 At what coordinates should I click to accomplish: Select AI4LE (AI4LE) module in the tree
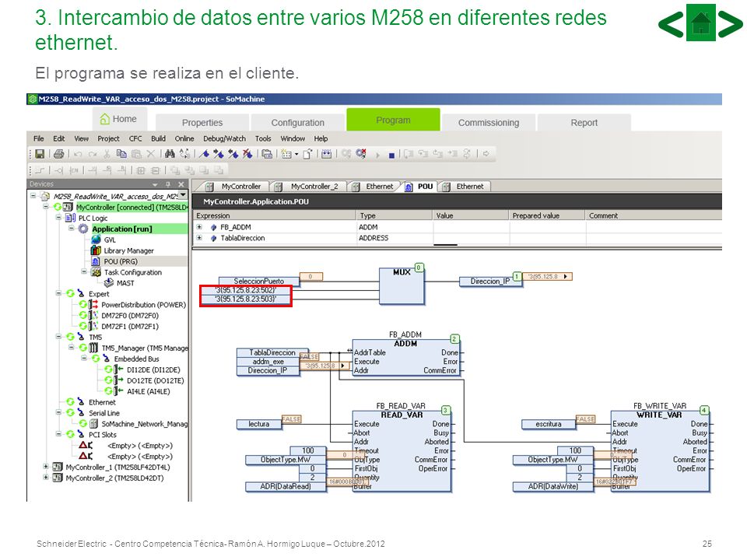pyautogui.click(x=148, y=391)
